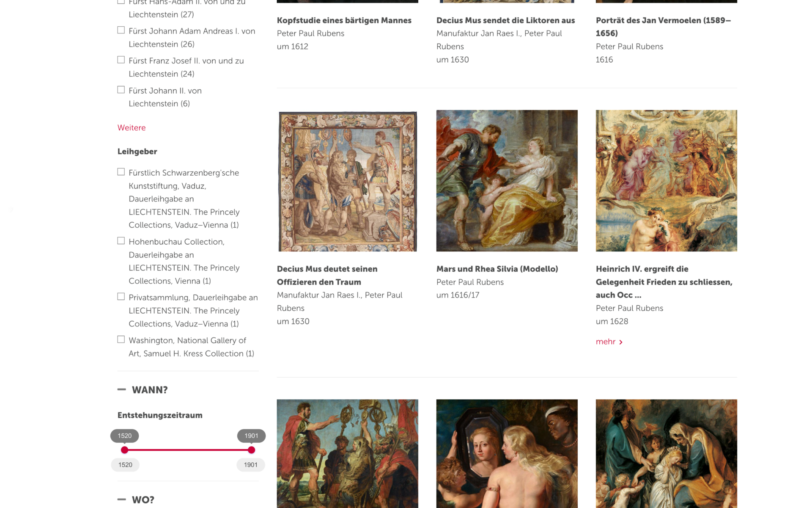This screenshot has height=508, width=812.
Task: Collapse the WO? section minus icon
Action: 122,500
